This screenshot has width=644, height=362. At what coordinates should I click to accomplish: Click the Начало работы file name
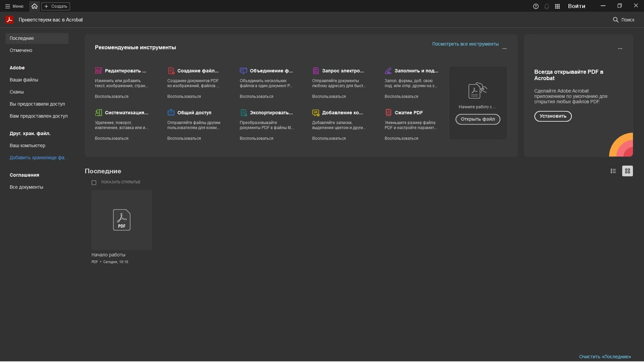tap(108, 255)
